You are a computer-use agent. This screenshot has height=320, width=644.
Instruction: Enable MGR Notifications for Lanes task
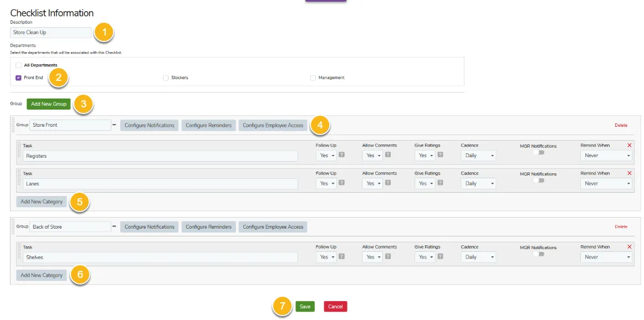[x=539, y=180]
